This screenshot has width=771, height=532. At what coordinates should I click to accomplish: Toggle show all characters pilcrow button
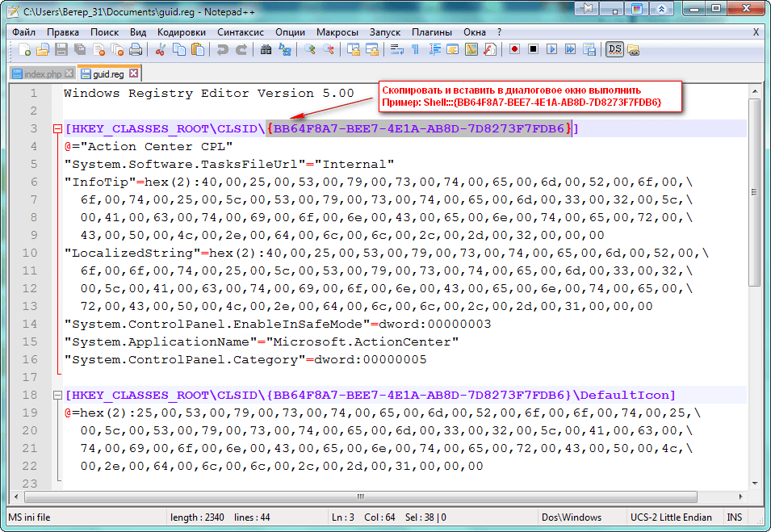415,50
